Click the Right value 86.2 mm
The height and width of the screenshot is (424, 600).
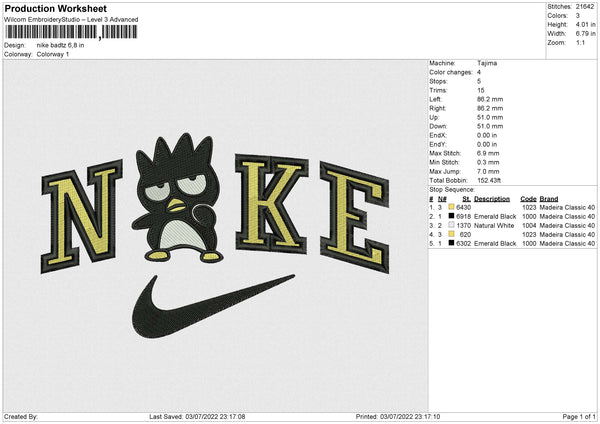point(490,108)
